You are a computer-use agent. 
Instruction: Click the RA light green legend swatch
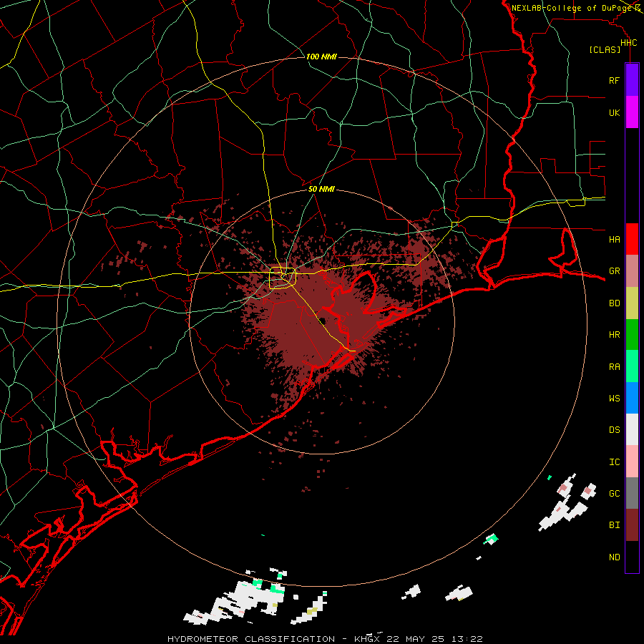[632, 366]
